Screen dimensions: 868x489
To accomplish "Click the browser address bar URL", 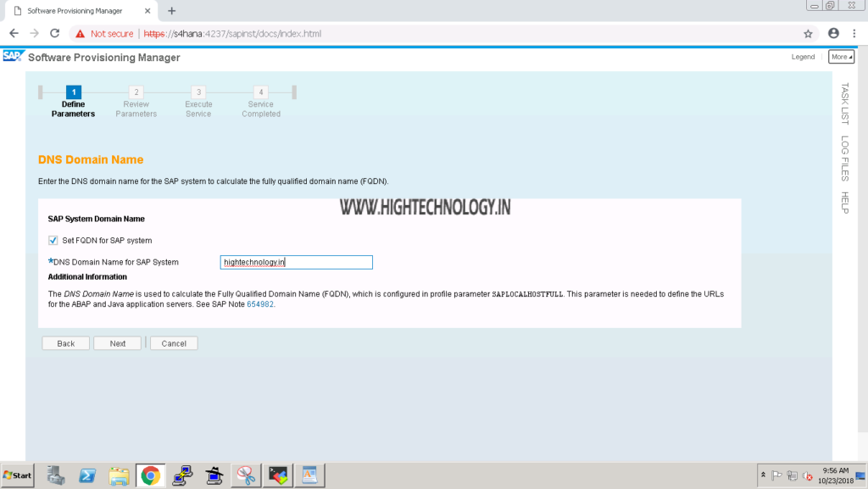I will [232, 34].
